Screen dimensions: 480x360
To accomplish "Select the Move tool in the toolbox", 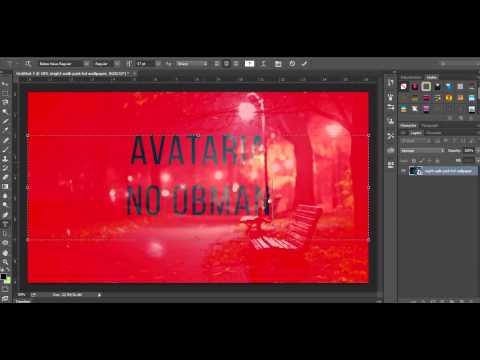I will (x=5, y=83).
